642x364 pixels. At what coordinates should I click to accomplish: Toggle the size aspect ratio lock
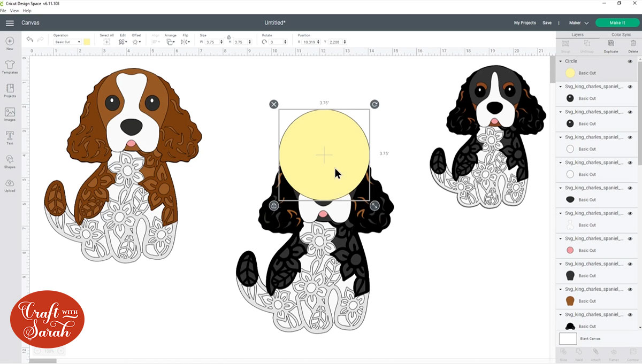tap(229, 37)
